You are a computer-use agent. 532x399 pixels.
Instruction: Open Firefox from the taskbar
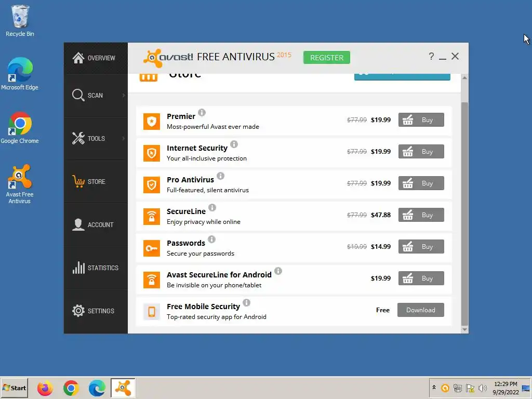click(45, 388)
